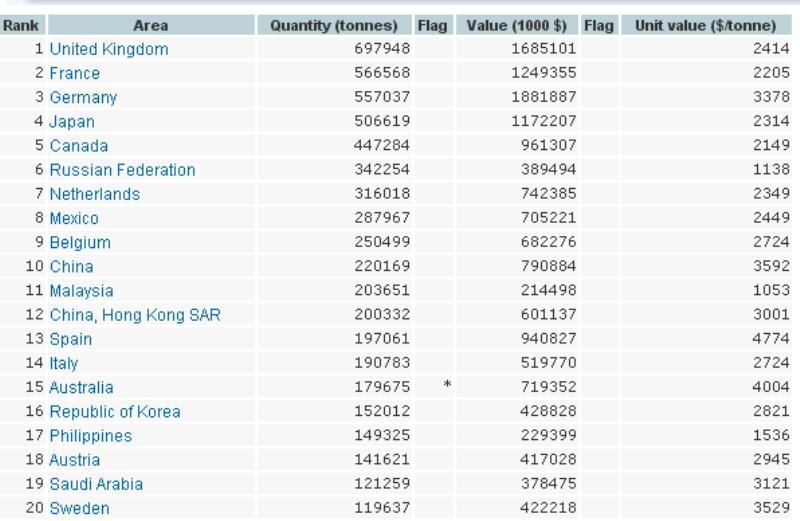This screenshot has height=521, width=800.
Task: Open the Canada area link
Action: (x=77, y=146)
